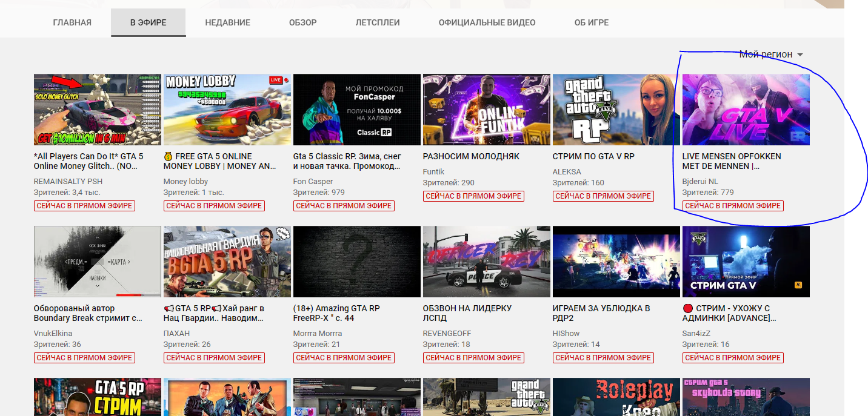868x416 pixels.
Task: Switch to the ОБ ИГРЕ tab
Action: 591,23
